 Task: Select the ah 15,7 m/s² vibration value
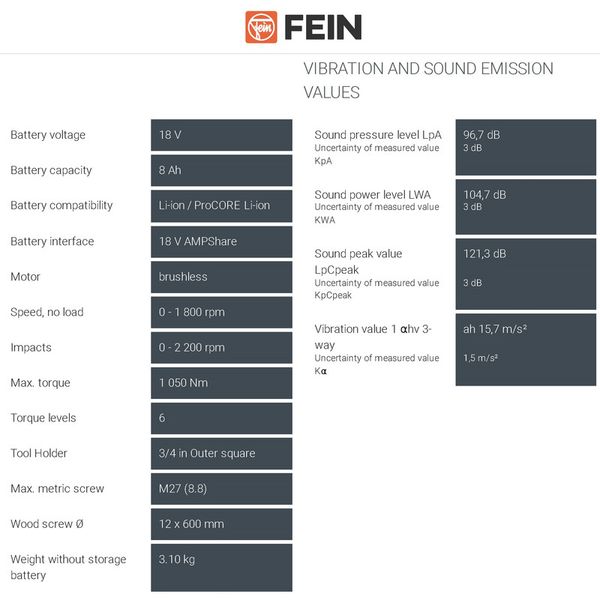[x=496, y=329]
